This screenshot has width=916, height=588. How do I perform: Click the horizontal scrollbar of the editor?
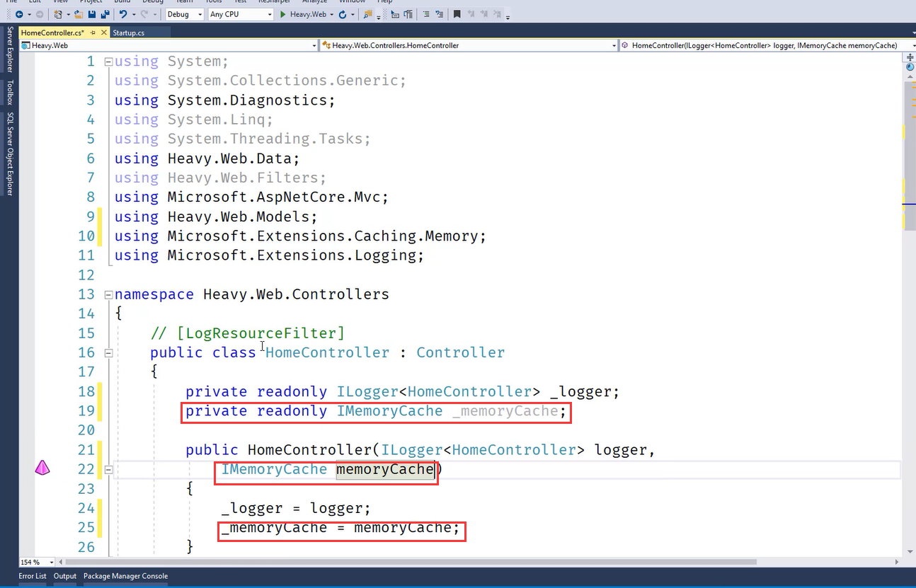425,562
